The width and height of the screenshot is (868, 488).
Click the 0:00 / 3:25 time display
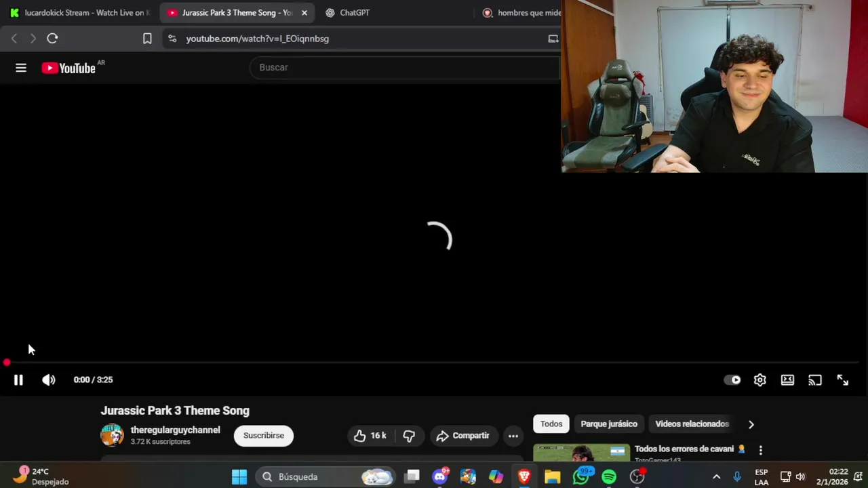pos(93,380)
